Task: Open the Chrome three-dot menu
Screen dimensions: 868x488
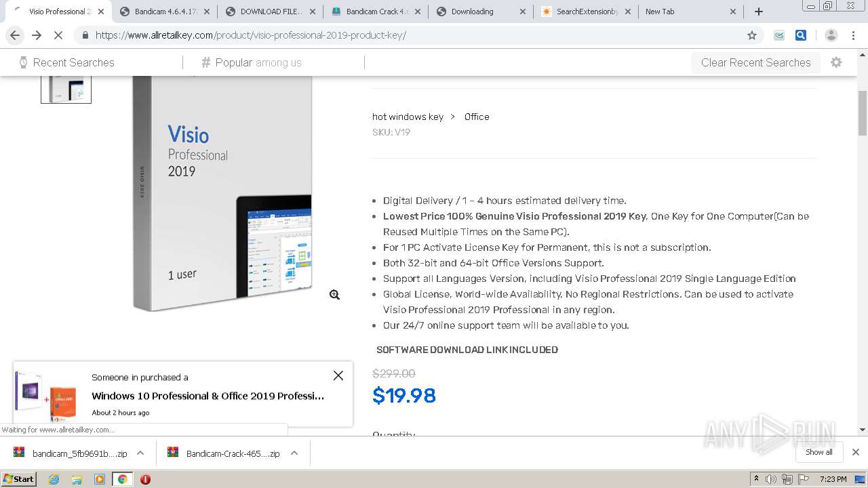Action: (853, 35)
